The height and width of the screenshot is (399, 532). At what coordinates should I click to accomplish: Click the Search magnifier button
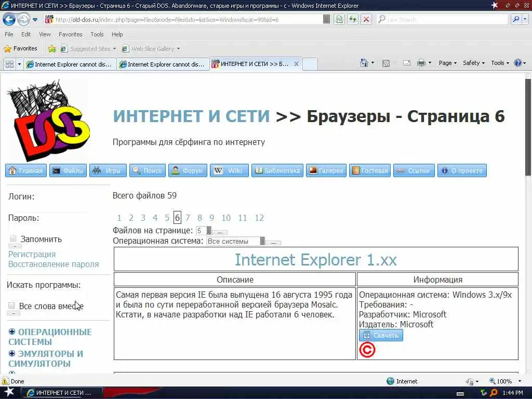[x=516, y=20]
